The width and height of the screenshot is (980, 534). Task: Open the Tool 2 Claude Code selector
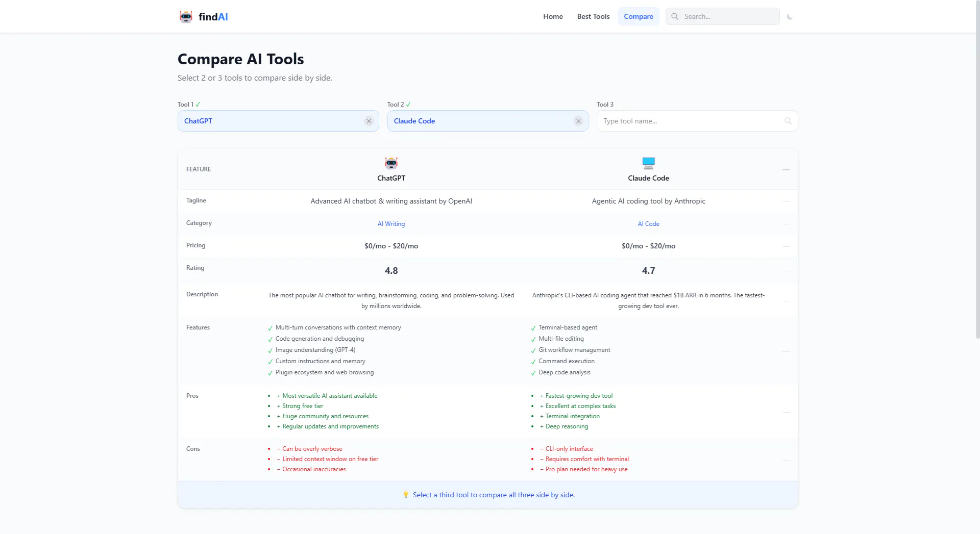[x=487, y=121]
